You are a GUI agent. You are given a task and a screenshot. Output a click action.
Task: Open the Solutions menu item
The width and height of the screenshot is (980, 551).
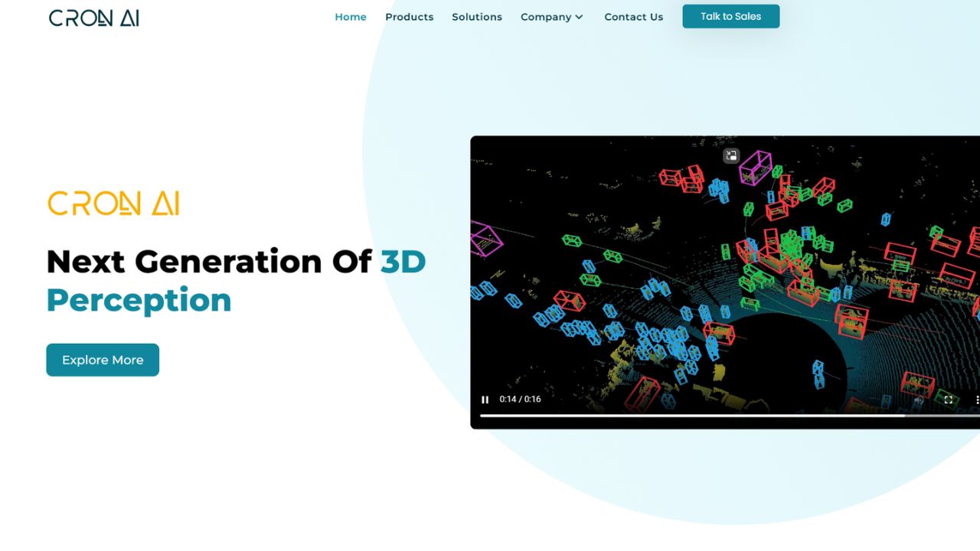(477, 17)
